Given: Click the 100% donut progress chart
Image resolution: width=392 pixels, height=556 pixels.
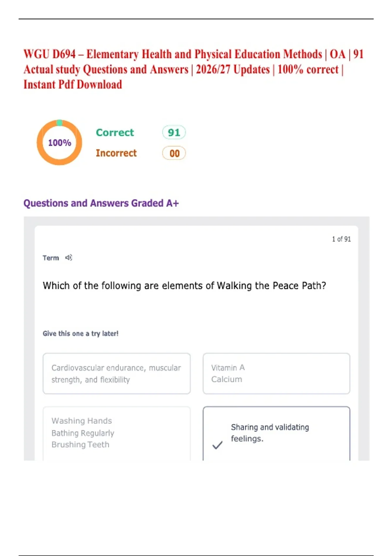Looking at the screenshot, I should (x=59, y=142).
